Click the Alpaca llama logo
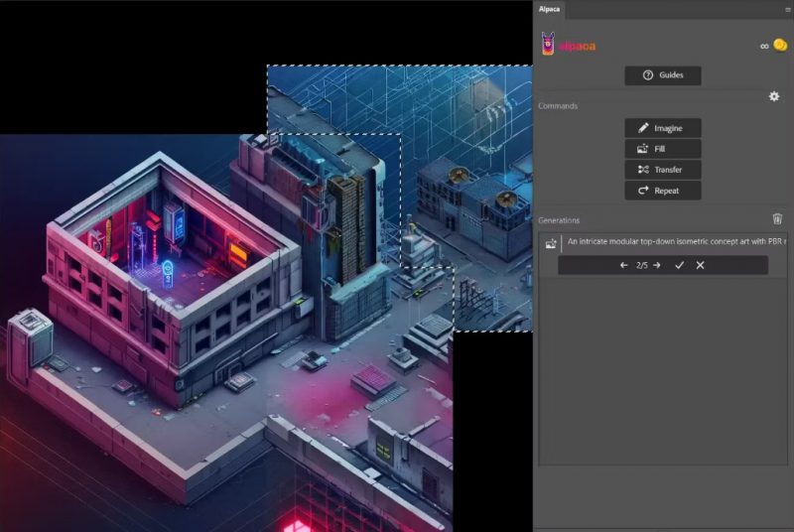This screenshot has width=794, height=532. coord(548,44)
